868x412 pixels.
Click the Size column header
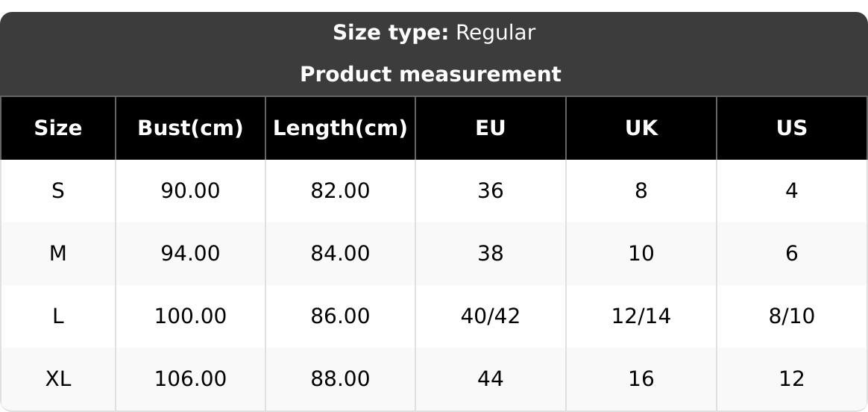[x=58, y=128]
